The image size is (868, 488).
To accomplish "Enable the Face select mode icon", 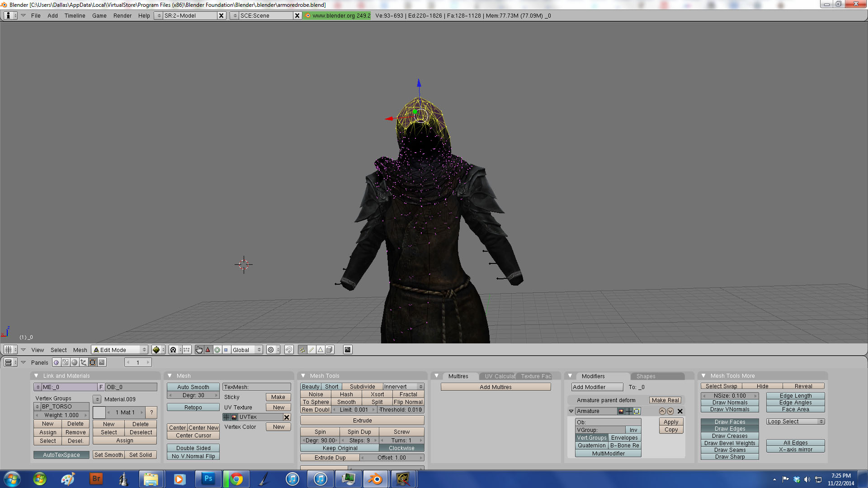I will tap(321, 349).
